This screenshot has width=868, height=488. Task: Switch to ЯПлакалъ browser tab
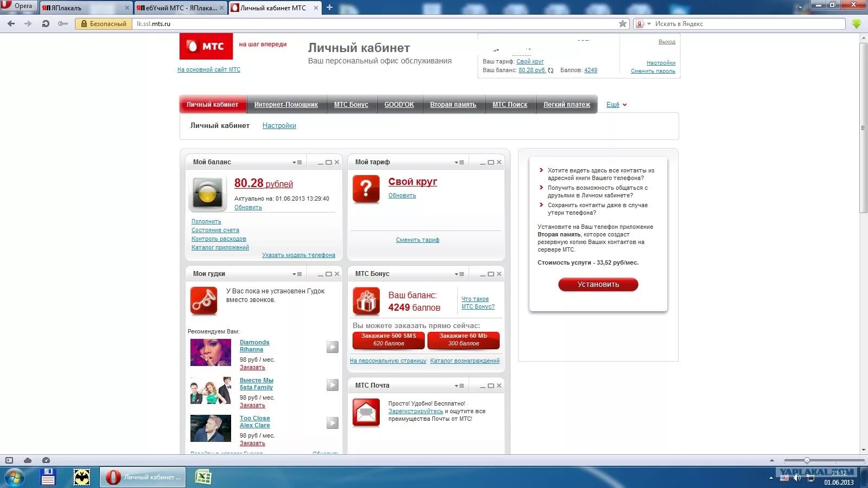86,8
